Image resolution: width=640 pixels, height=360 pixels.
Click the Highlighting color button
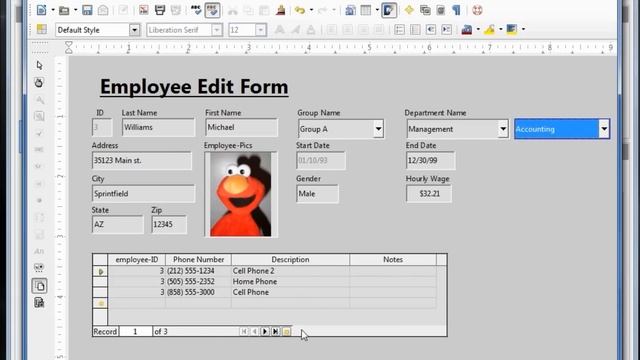(x=489, y=29)
